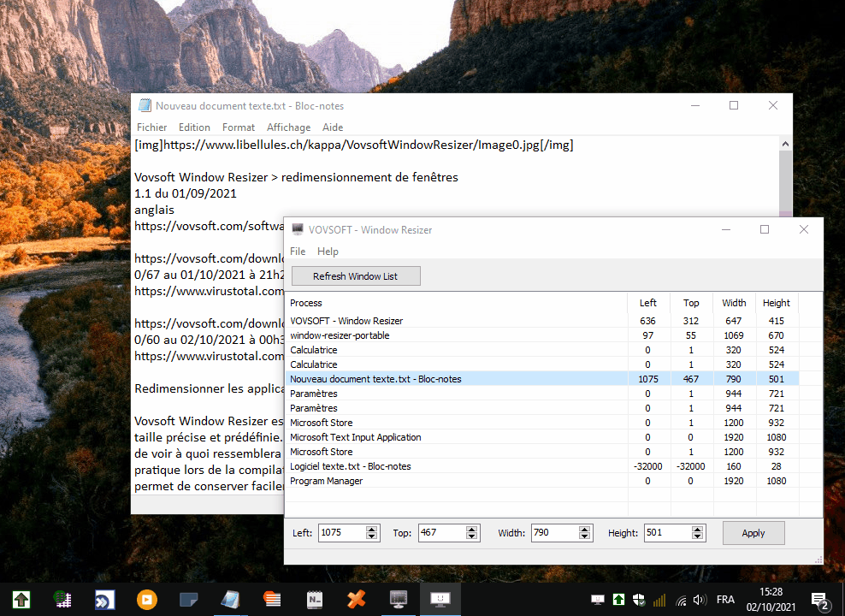Screen dimensions: 845x616
Task: Click the FRA language indicator
Action: pos(725,600)
